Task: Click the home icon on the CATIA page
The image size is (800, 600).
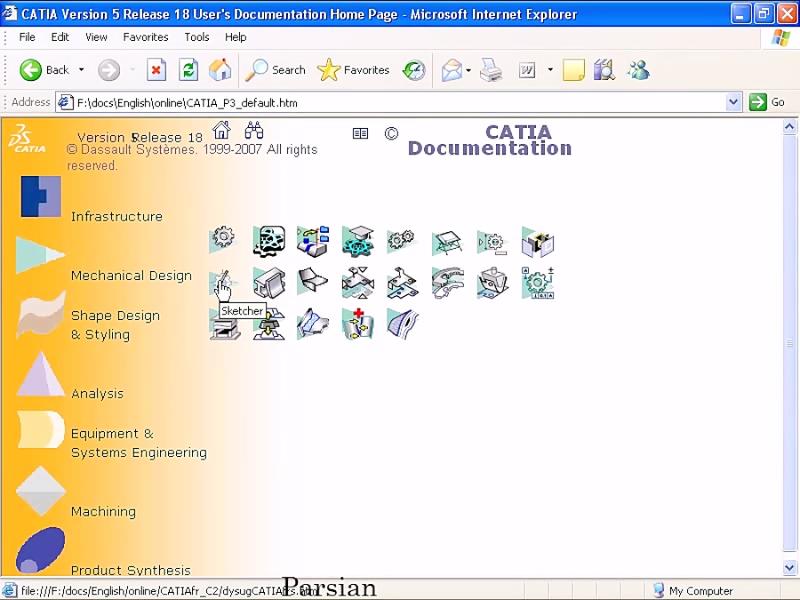Action: click(x=222, y=131)
